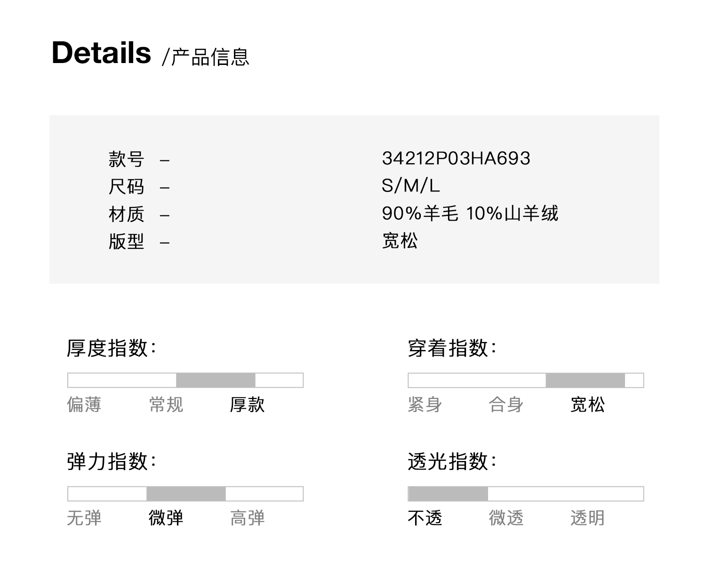706x588 pixels.
Task: Click the light transmission index bar
Action: [x=448, y=493]
